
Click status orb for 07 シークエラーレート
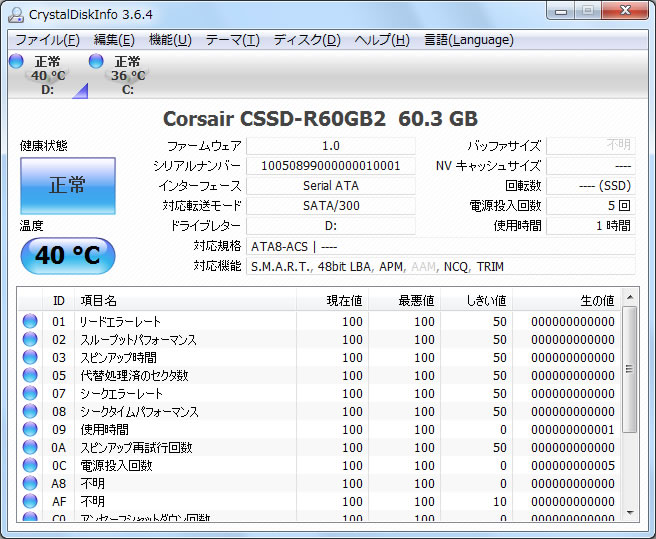[30, 393]
